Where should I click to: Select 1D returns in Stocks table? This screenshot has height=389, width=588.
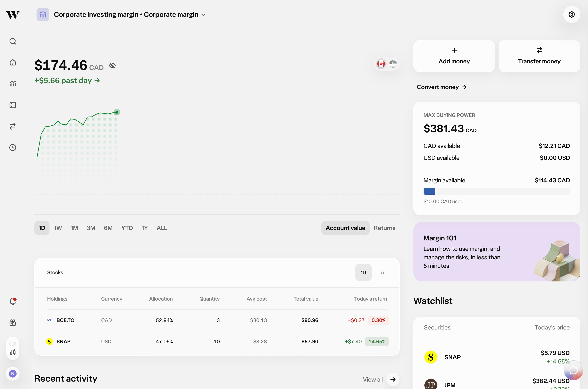tap(363, 272)
